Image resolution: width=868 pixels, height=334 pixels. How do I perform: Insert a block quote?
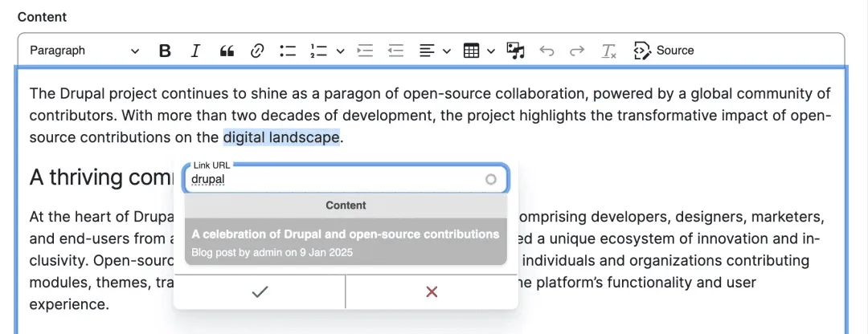click(227, 51)
